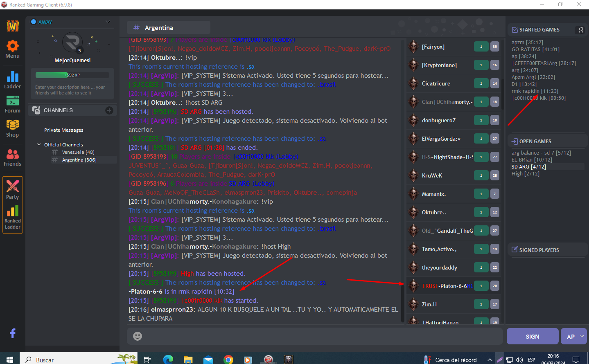Click Tamo,Activo., avatar icon

pos(413,249)
